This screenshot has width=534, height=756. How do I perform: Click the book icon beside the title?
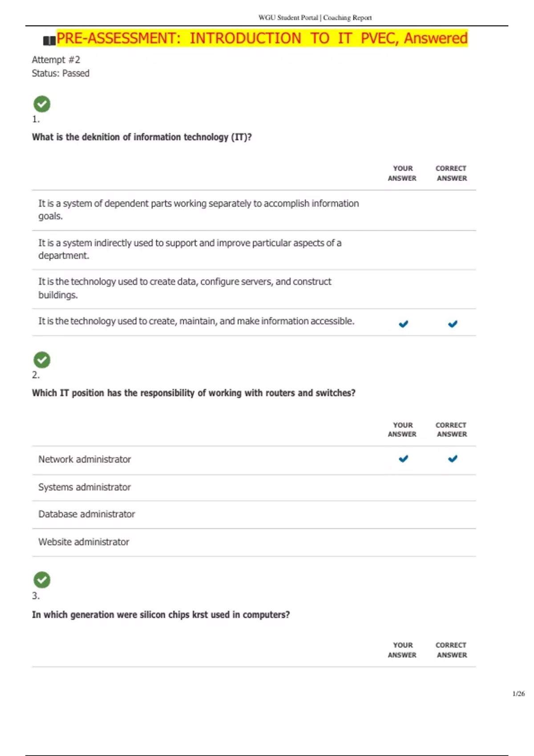[49, 41]
